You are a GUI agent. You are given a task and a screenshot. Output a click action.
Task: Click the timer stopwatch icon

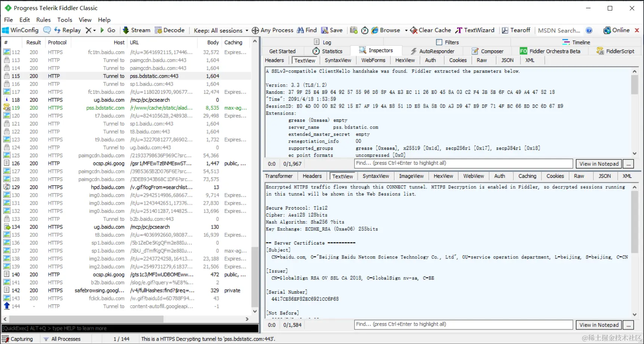(365, 30)
